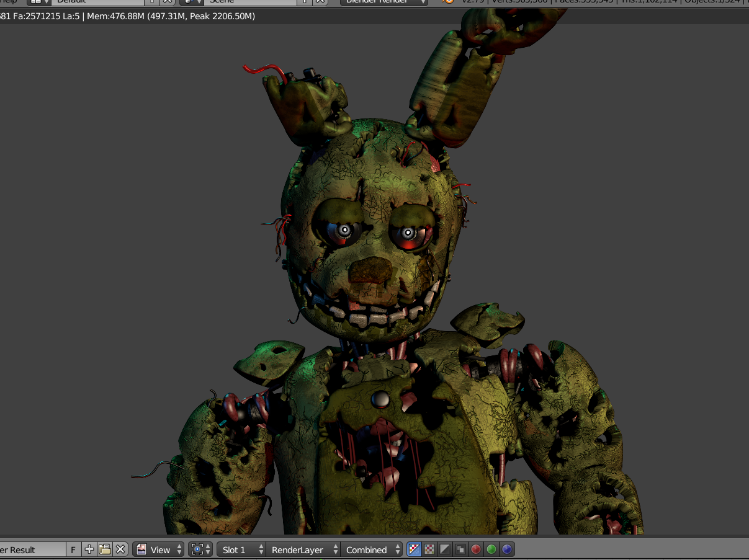749x560 pixels.
Task: Show color and alpha channels
Action: pyautogui.click(x=414, y=549)
